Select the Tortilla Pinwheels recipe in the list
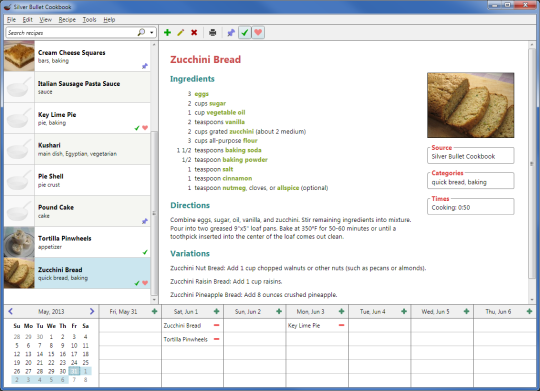The height and width of the screenshot is (391, 540). [x=77, y=242]
